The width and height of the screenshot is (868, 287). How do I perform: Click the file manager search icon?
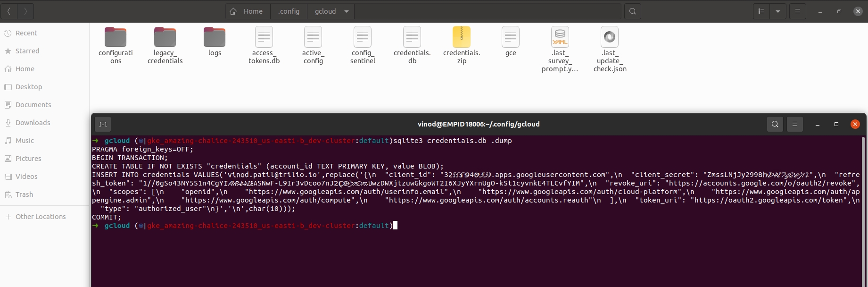(x=632, y=11)
